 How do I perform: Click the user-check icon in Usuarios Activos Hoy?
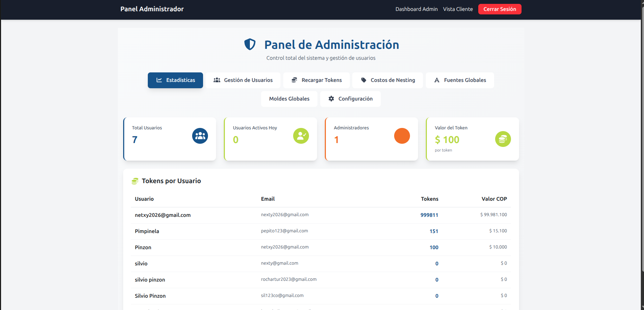click(301, 136)
